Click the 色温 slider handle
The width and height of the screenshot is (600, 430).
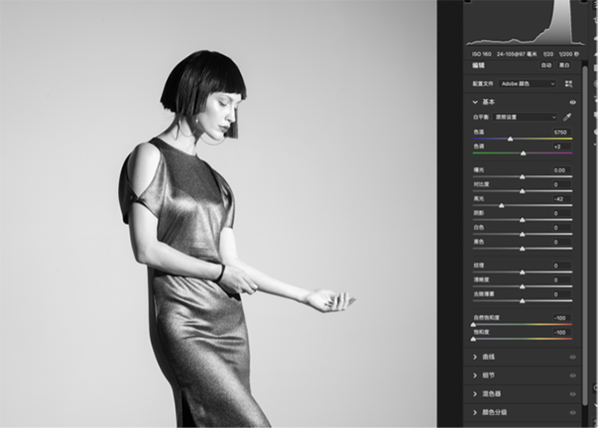coord(510,139)
